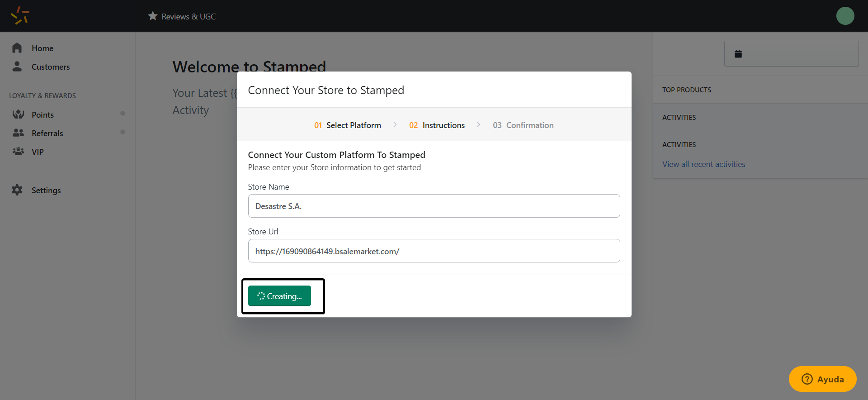The height and width of the screenshot is (400, 868).
Task: Click chevron between Select Platform and Instructions
Action: [395, 124]
